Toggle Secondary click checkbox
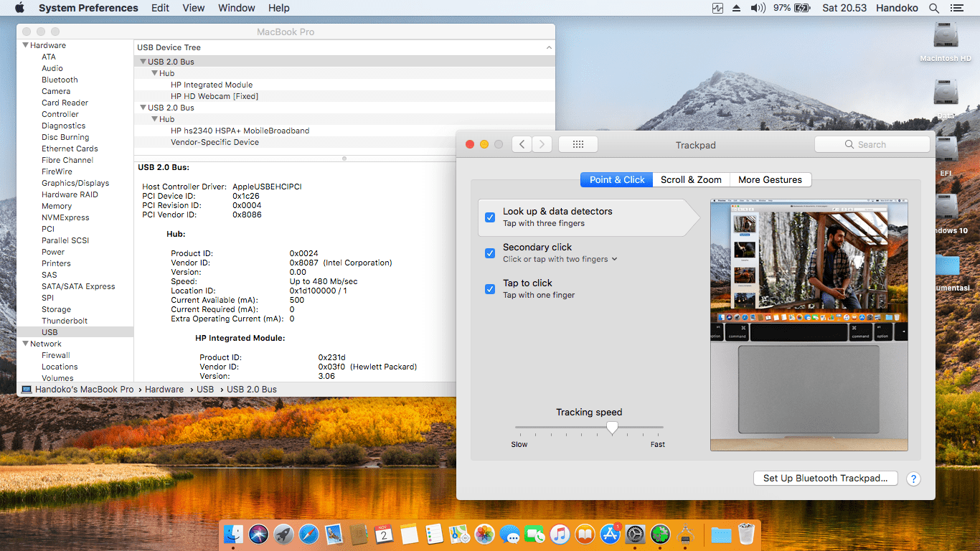Screen dimensions: 980x551 pyautogui.click(x=490, y=253)
